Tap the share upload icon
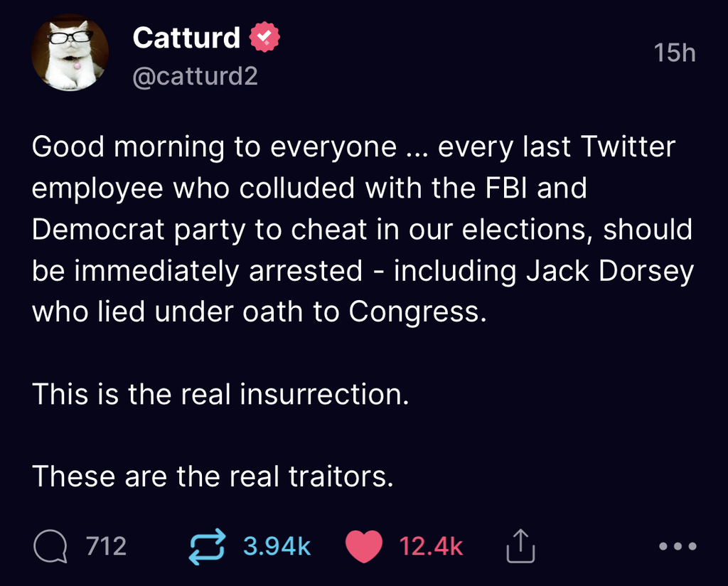This screenshot has height=586, width=728. point(519,546)
